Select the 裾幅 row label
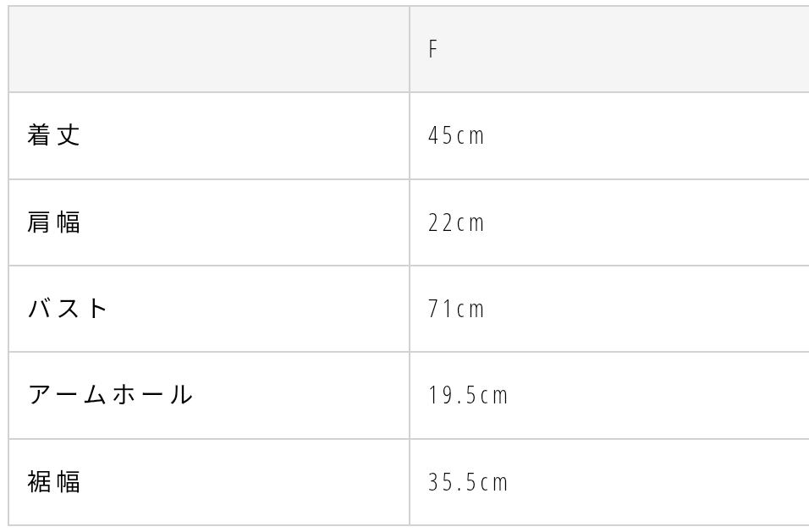 (x=53, y=482)
